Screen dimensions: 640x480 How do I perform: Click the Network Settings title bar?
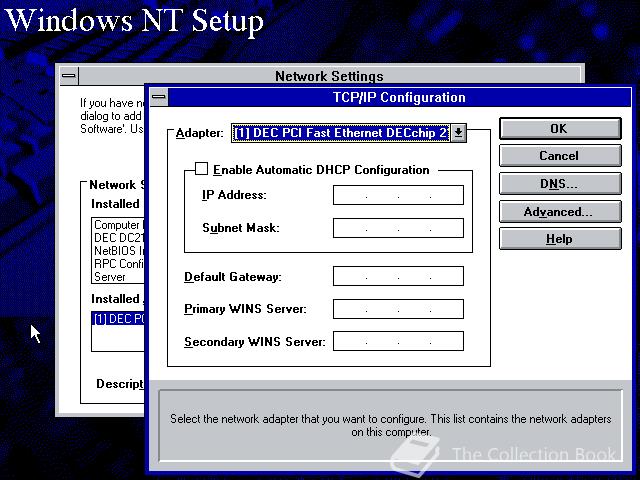(329, 76)
